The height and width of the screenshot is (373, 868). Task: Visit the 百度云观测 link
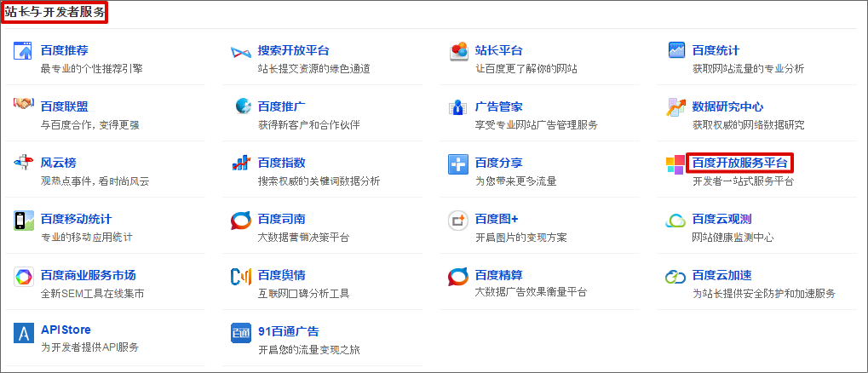click(721, 219)
